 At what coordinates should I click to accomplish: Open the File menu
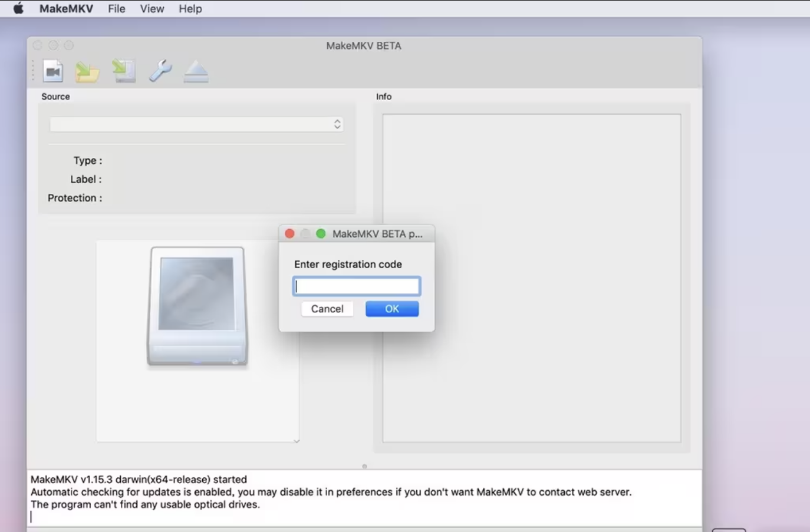pyautogui.click(x=117, y=9)
